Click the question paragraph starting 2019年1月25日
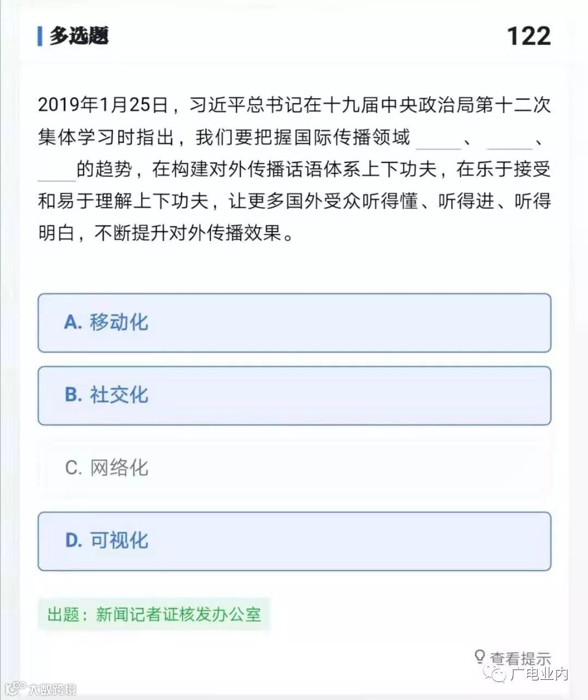Image resolution: width=588 pixels, height=700 pixels. [294, 168]
